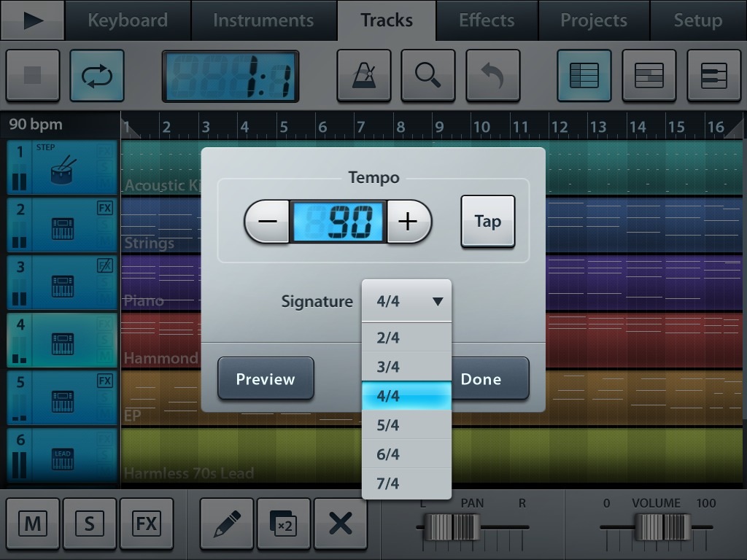Open the Effects tab
747x560 pixels.
[x=487, y=20]
